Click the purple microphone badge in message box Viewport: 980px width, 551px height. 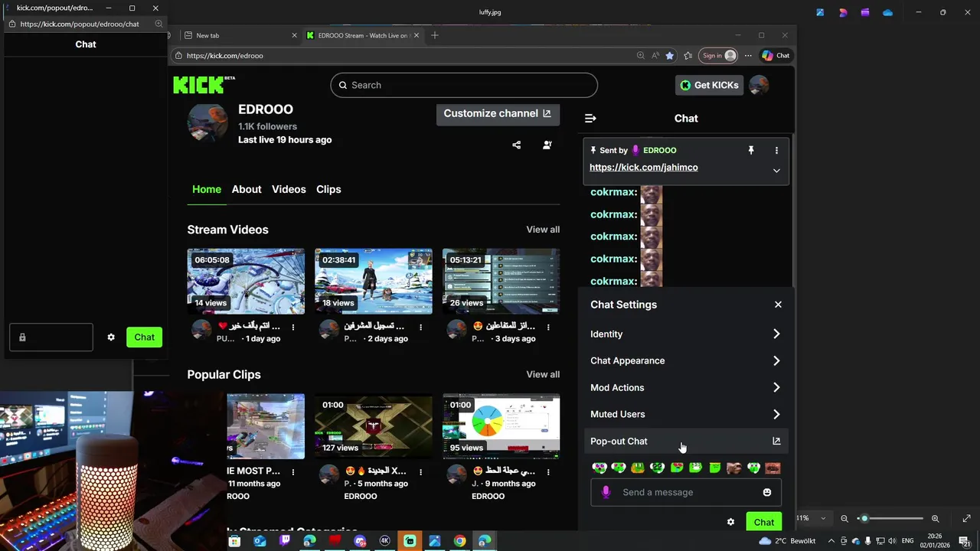pos(606,492)
